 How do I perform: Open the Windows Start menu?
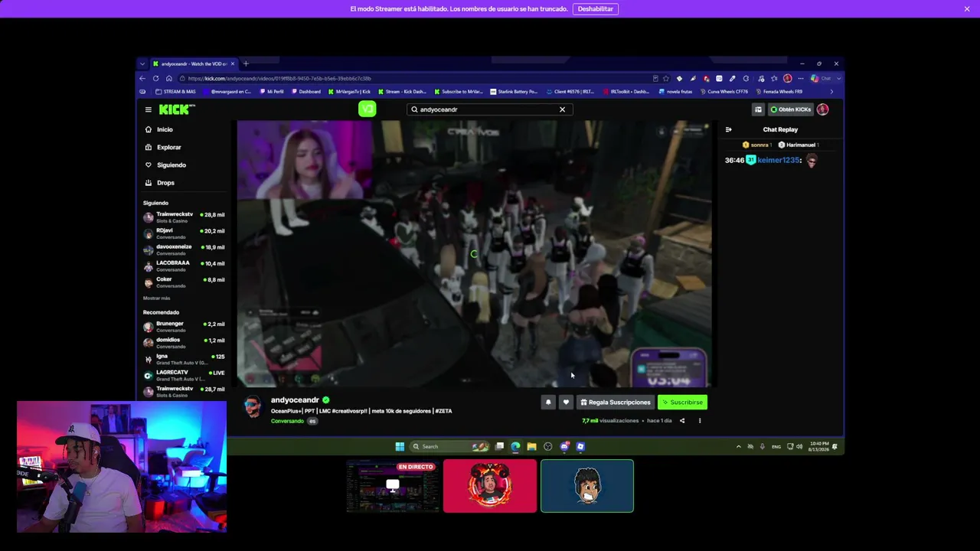[400, 446]
